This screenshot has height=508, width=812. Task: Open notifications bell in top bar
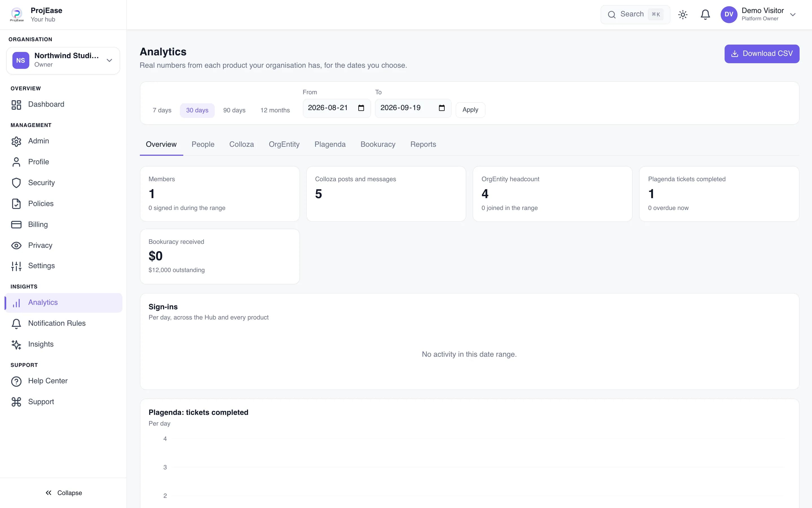point(705,14)
